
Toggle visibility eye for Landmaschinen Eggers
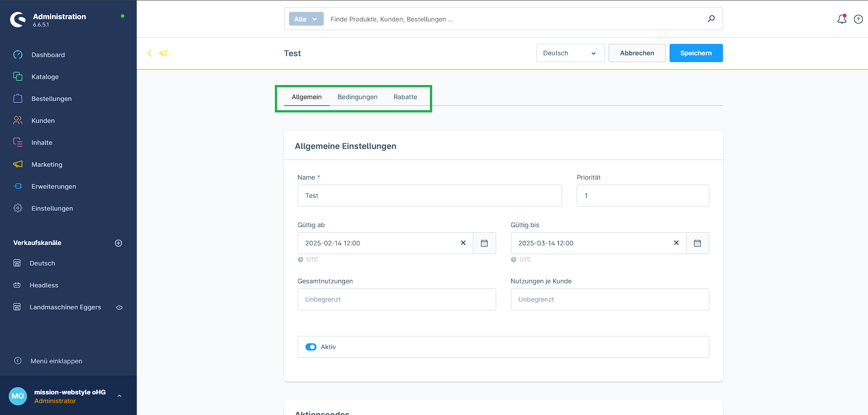click(x=119, y=308)
